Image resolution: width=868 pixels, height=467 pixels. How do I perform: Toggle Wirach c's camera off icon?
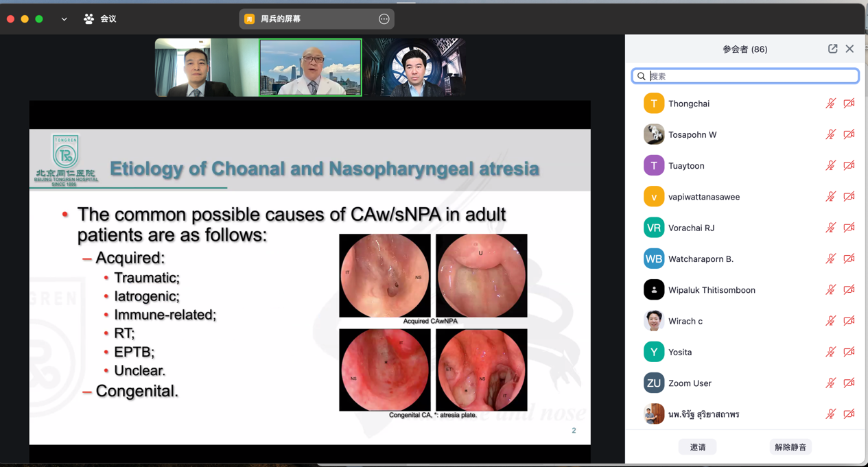[849, 321]
